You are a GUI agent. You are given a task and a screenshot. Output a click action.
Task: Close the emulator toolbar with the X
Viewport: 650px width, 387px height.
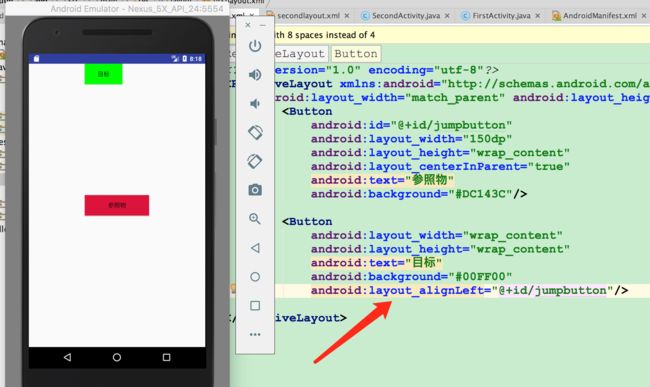coord(247,25)
